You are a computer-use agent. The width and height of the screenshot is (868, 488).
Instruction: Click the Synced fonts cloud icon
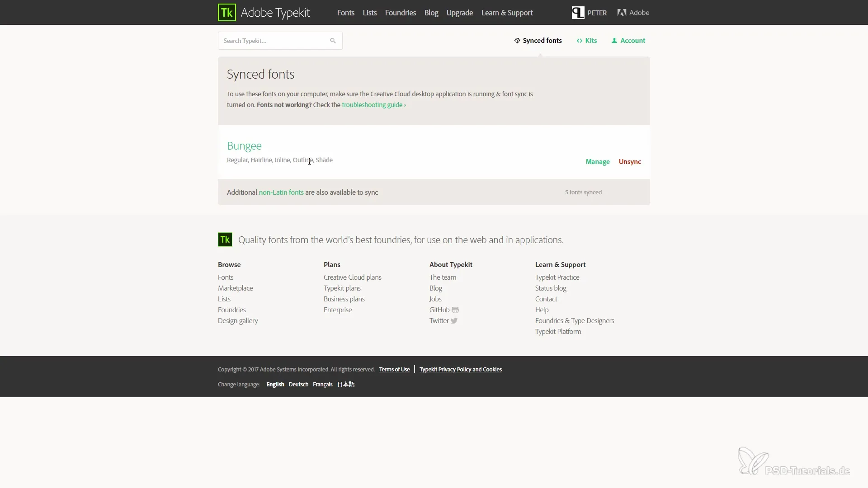click(x=517, y=41)
